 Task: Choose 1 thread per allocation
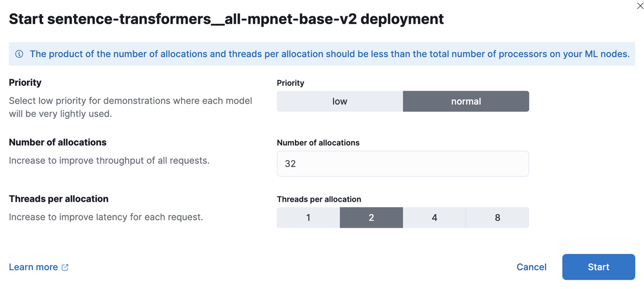click(x=308, y=218)
